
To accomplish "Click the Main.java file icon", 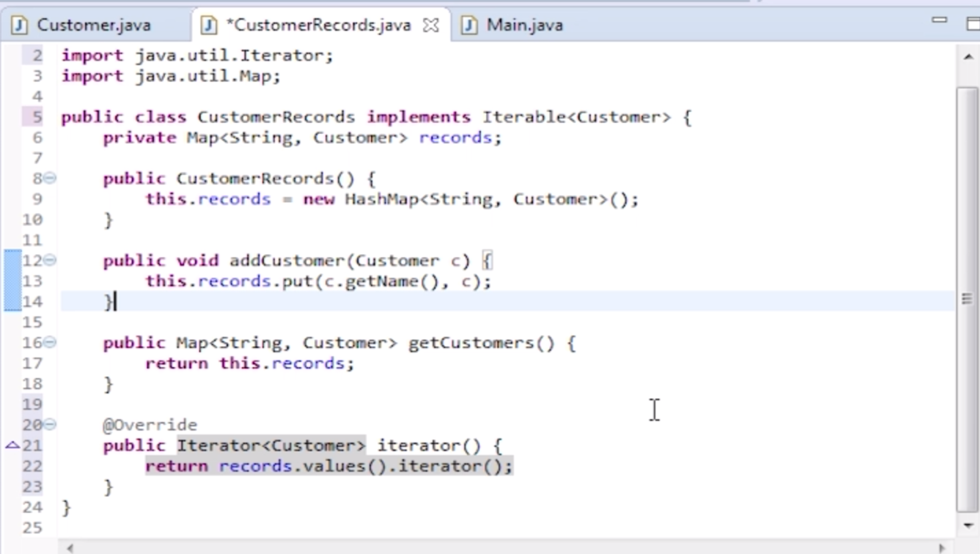I will coord(469,25).
